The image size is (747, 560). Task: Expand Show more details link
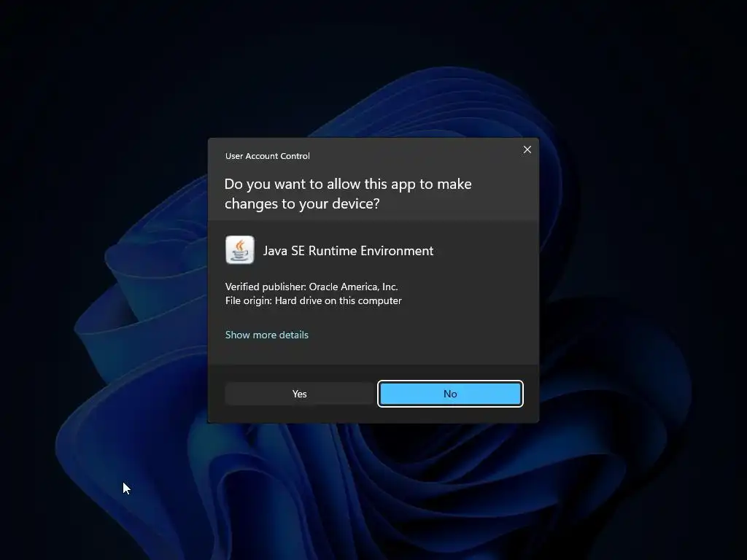tap(267, 335)
